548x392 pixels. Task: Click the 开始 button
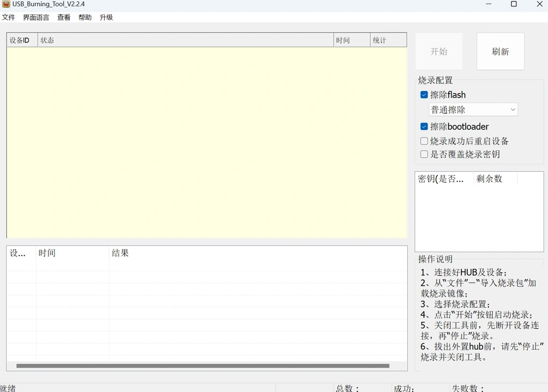pos(439,52)
